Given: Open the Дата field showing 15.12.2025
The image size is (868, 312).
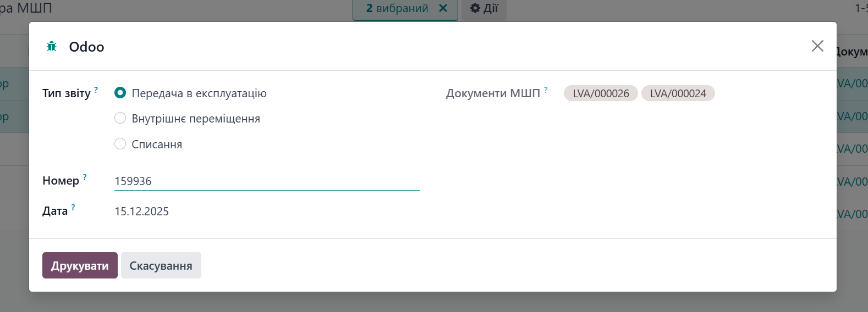Looking at the screenshot, I should click(142, 211).
